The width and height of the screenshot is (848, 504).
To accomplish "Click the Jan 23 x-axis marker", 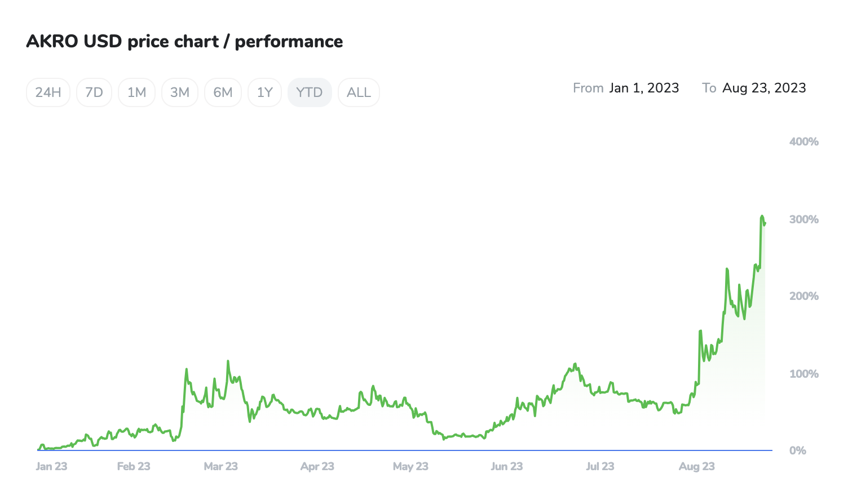I will 51,466.
